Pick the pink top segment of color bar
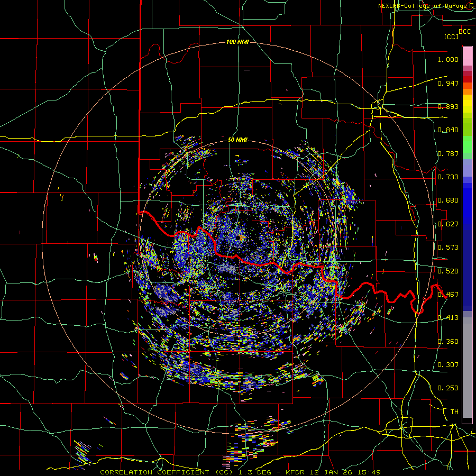 [x=467, y=57]
